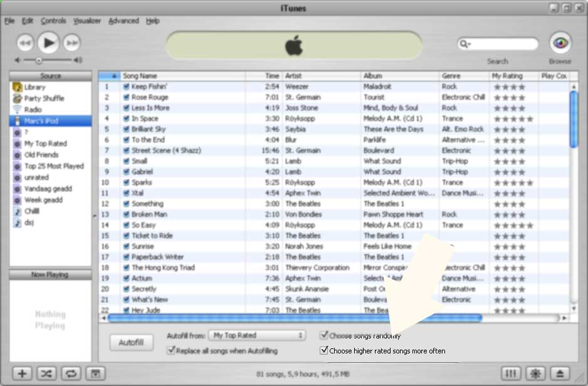Open the File menu

click(x=9, y=21)
